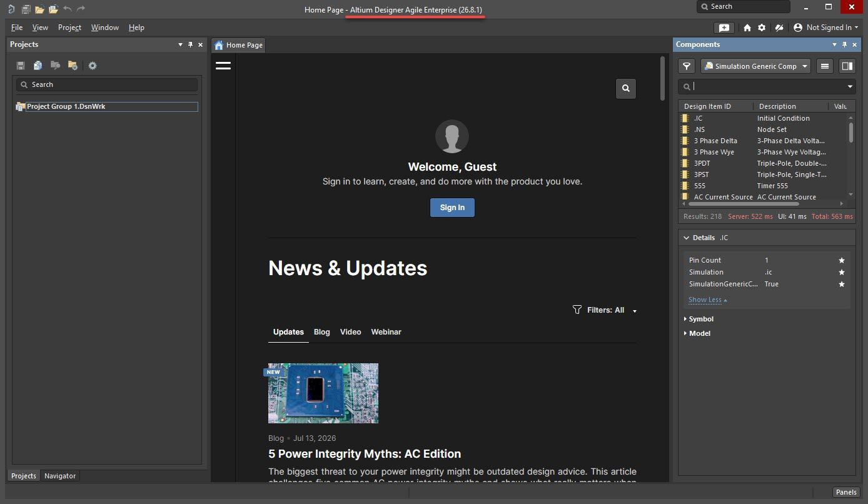Click the blue Sign In button
Image resolution: width=868 pixels, height=504 pixels.
[x=452, y=208]
